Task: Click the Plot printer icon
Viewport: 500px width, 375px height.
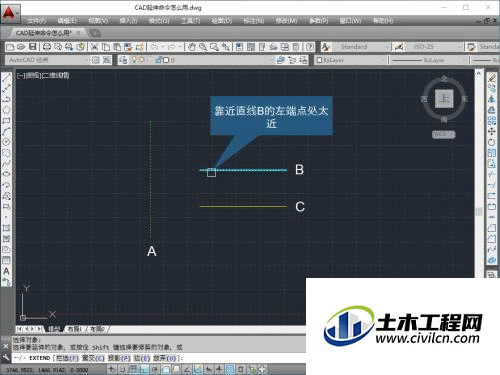Action: tap(47, 47)
